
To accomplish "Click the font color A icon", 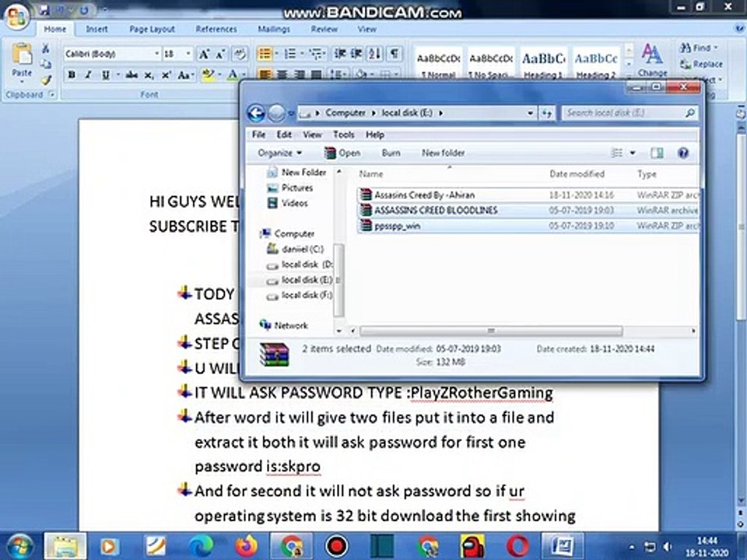I will (233, 75).
